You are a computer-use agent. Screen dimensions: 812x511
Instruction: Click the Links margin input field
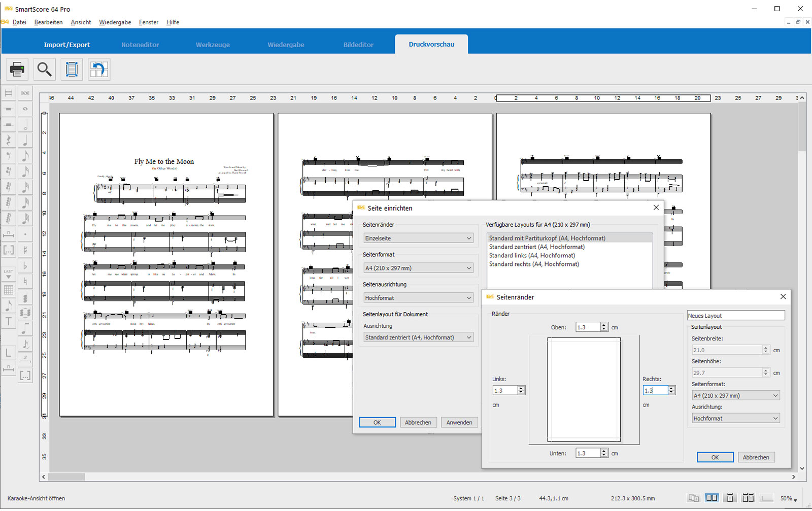click(505, 390)
